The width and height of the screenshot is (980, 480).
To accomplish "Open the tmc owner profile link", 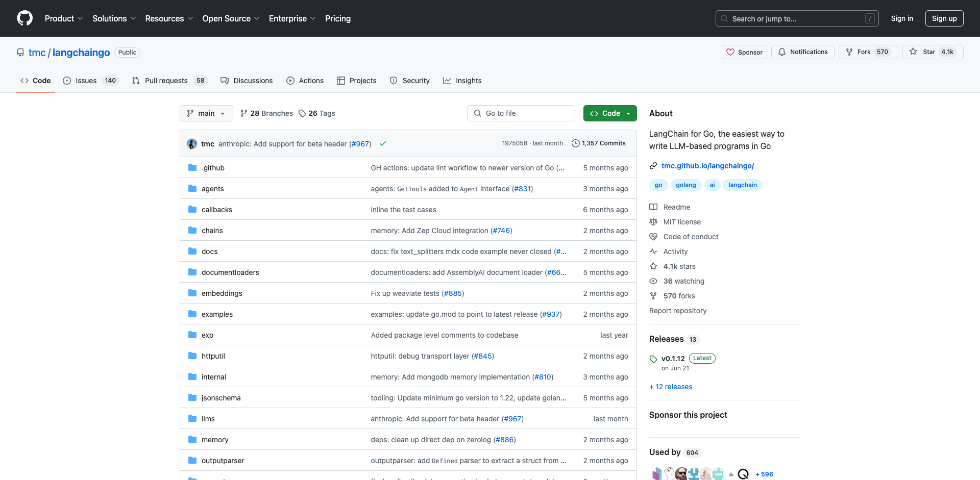I will pos(37,53).
